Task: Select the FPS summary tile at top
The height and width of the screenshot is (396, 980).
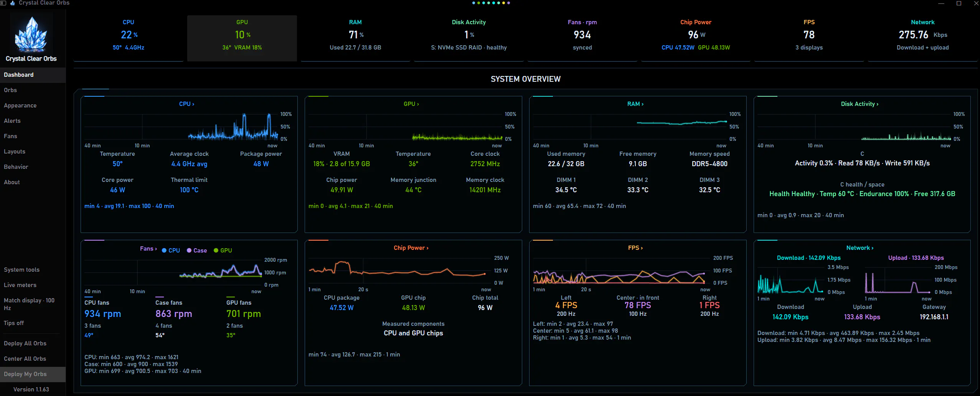Action: pyautogui.click(x=809, y=38)
